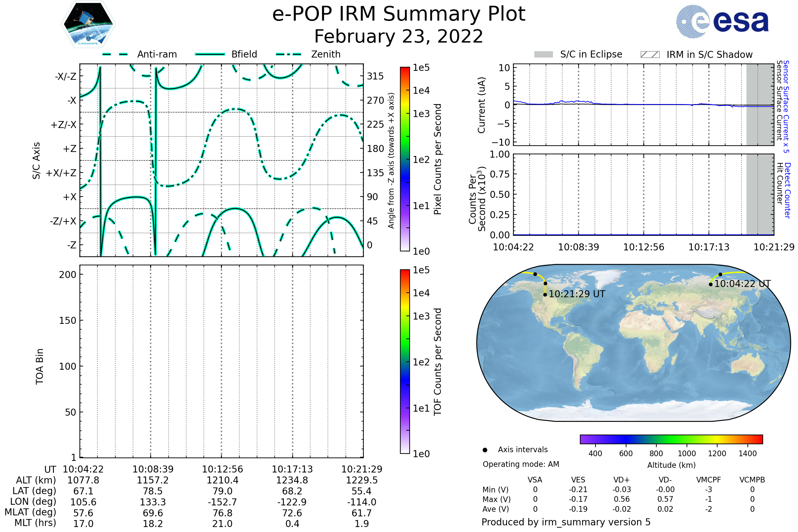Click the Altitude (km) color bar
This screenshot has width=798, height=532.
pos(671,439)
